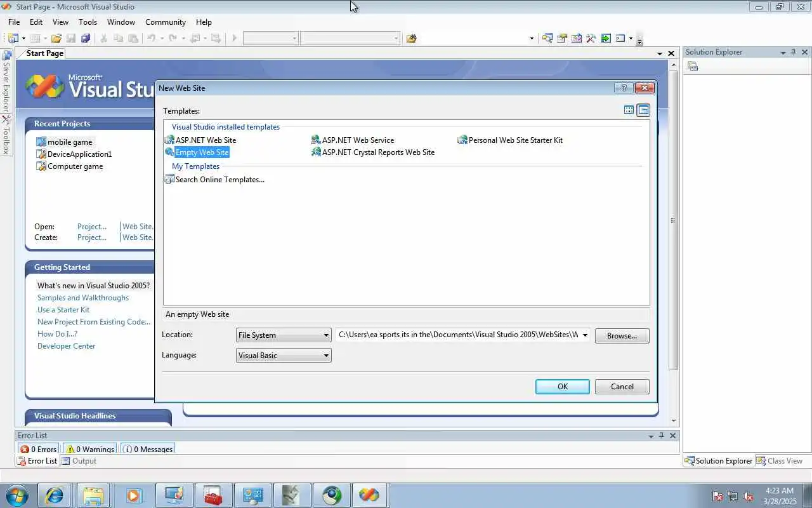Click Search Online Templates
The height and width of the screenshot is (508, 812).
point(214,180)
